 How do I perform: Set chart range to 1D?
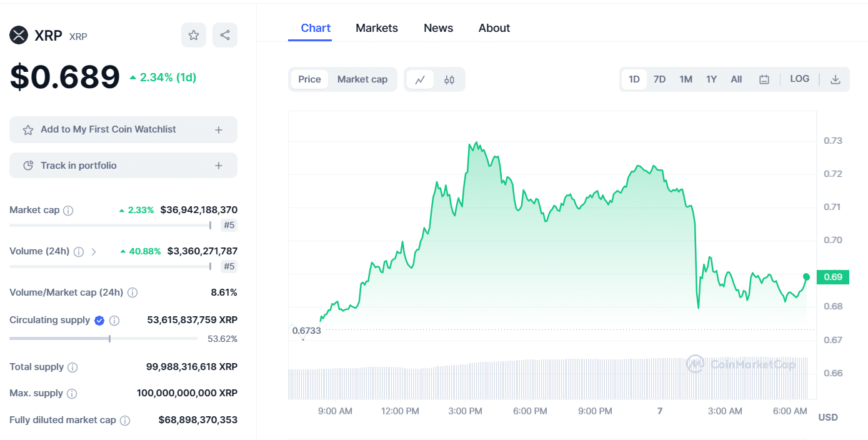point(634,79)
